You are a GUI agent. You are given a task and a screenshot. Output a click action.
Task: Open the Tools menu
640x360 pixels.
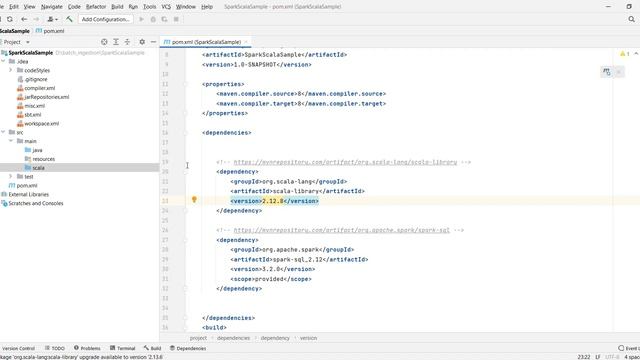149,7
